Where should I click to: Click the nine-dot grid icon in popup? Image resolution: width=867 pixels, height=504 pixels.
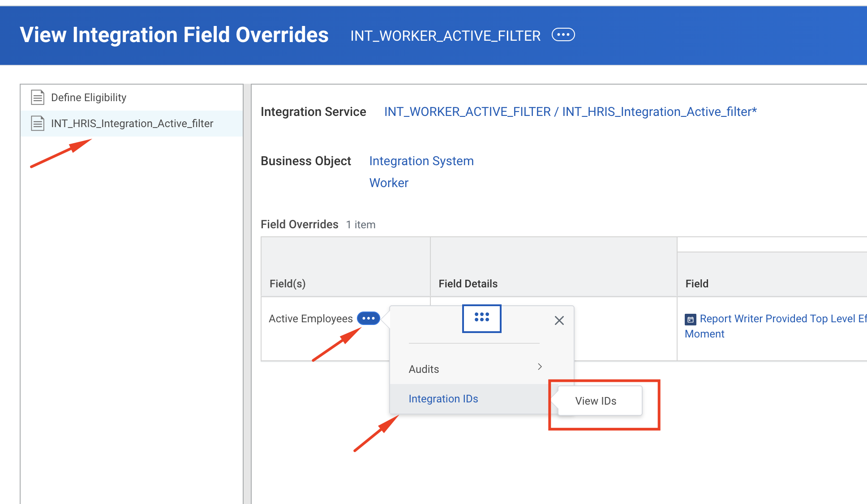point(481,318)
